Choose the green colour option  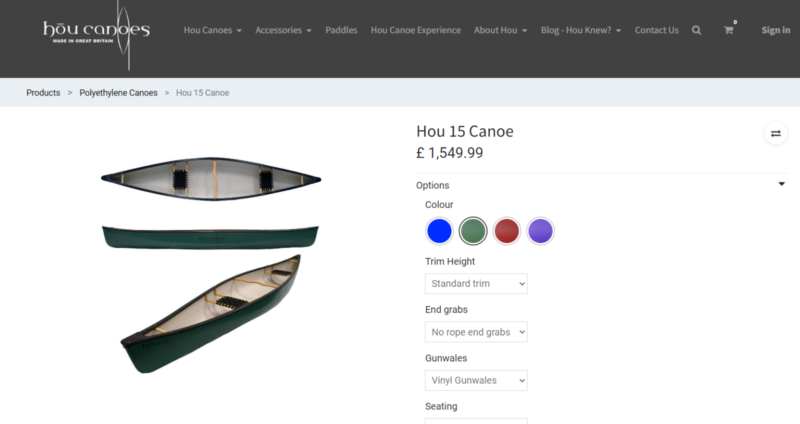click(473, 231)
